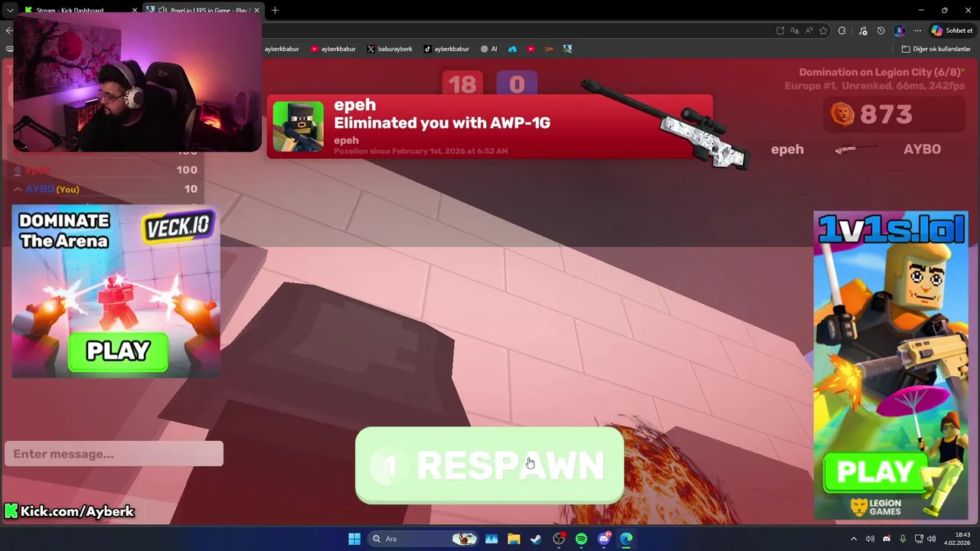980x551 pixels.
Task: Open YouTube ayberkbabur bookmark
Action: tap(333, 49)
